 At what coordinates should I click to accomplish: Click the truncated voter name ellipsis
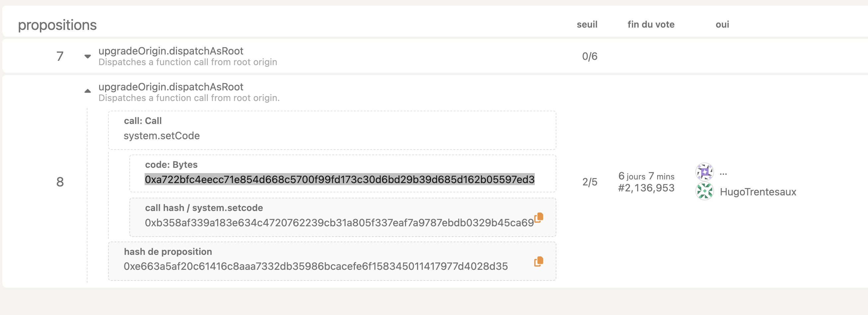723,173
